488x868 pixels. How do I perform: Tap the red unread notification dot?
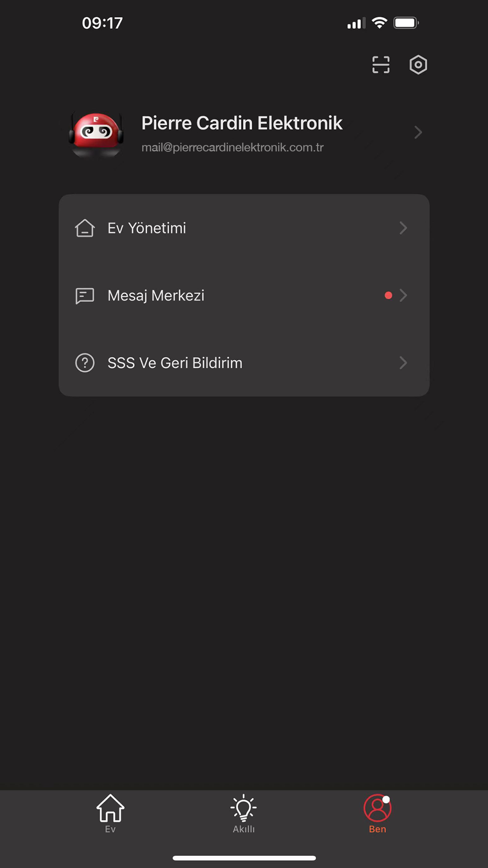pos(388,295)
